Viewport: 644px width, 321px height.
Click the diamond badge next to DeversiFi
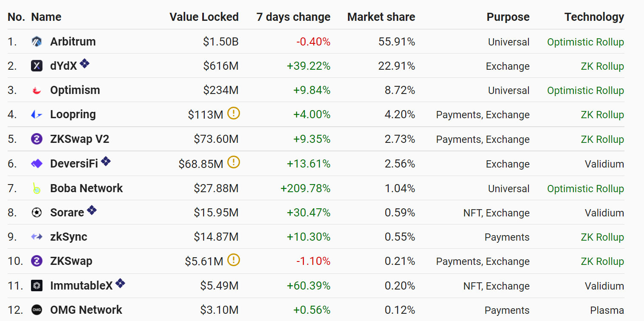(106, 162)
